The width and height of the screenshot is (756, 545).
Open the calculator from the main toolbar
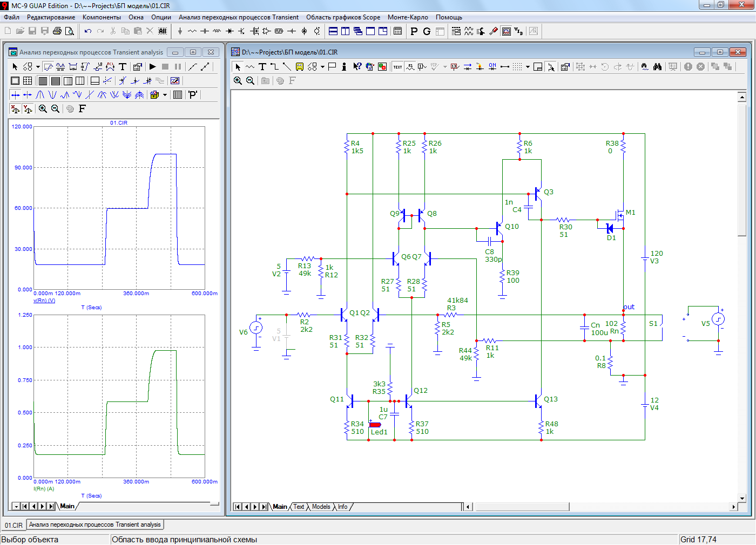pyautogui.click(x=398, y=31)
